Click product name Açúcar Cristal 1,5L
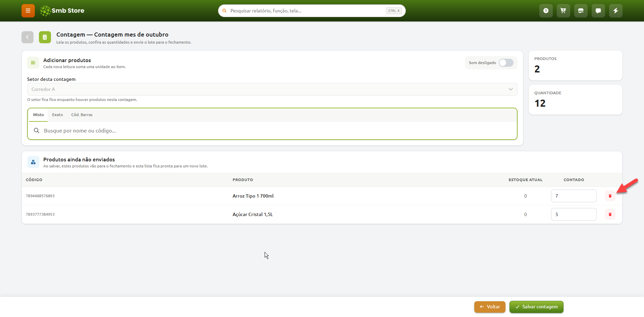The image size is (644, 317). point(253,214)
